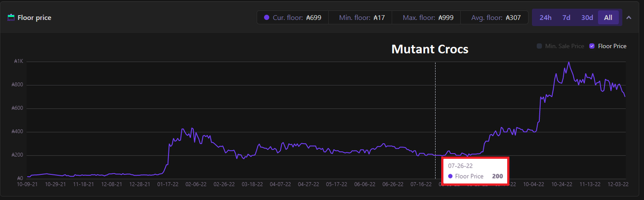
Task: Click the 10-24-22 axis date
Action: click(562, 184)
